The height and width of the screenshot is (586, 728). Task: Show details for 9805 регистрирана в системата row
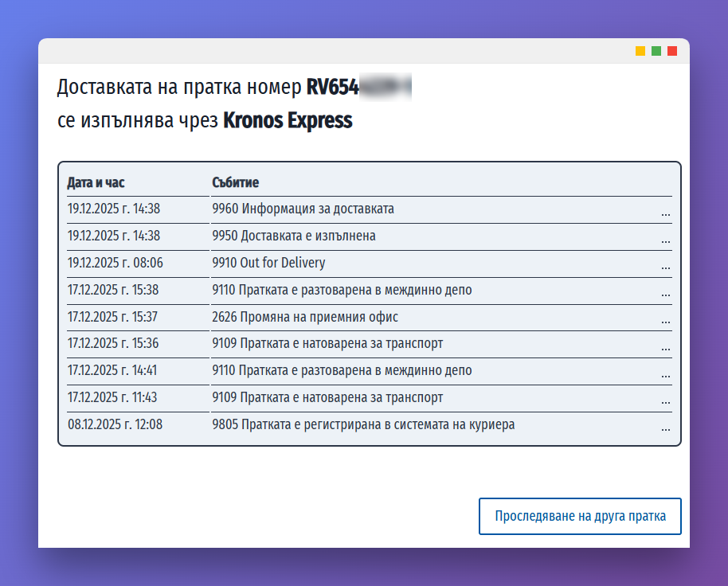point(665,429)
